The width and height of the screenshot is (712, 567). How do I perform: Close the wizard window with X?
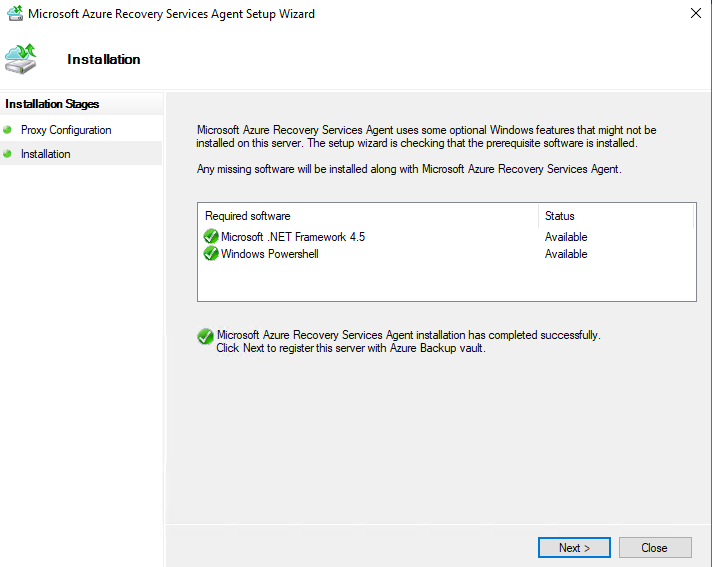point(696,13)
